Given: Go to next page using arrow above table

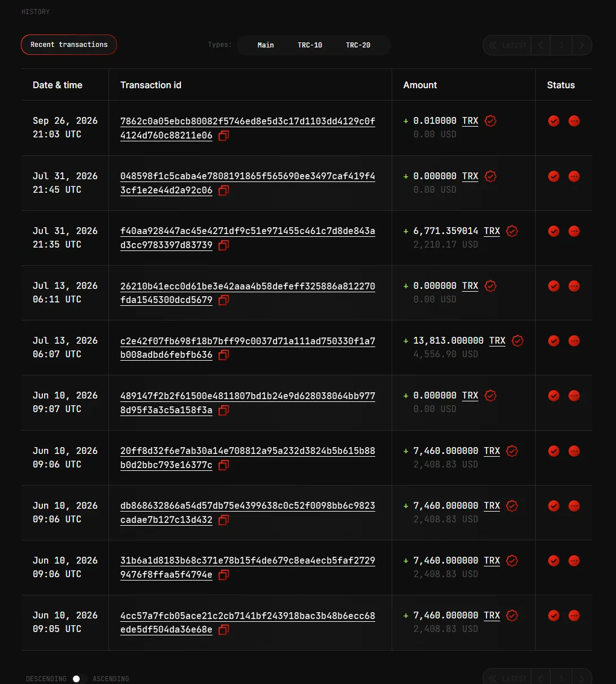Looking at the screenshot, I should coord(582,45).
